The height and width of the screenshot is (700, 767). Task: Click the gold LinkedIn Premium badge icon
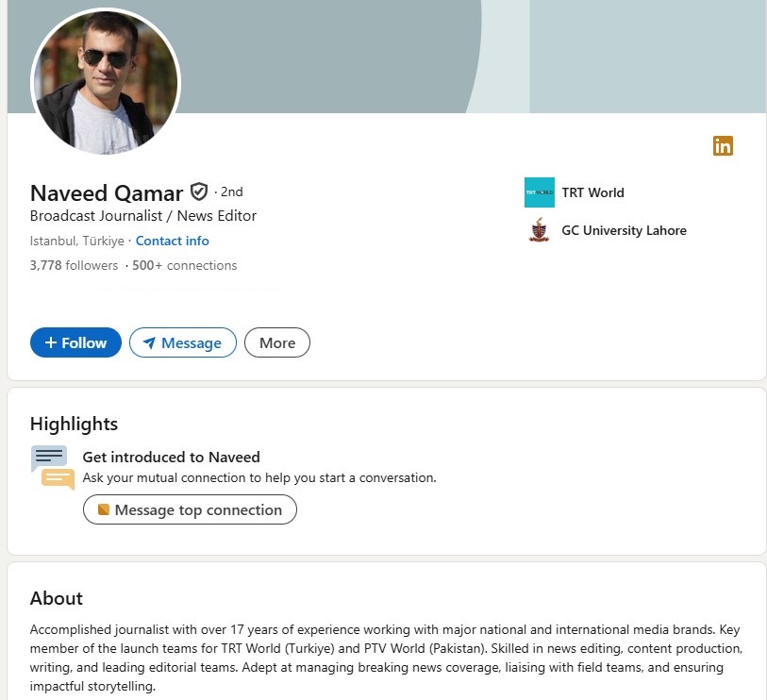pyautogui.click(x=723, y=146)
